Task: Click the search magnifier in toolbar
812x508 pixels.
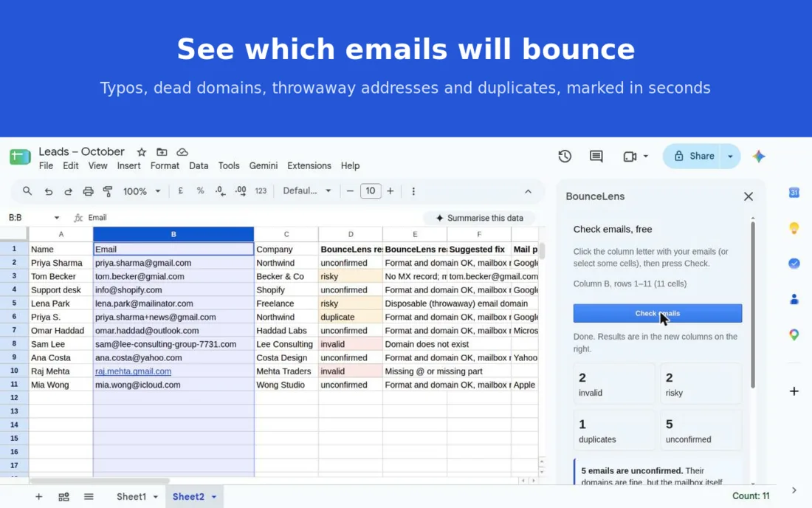Action: coord(27,191)
